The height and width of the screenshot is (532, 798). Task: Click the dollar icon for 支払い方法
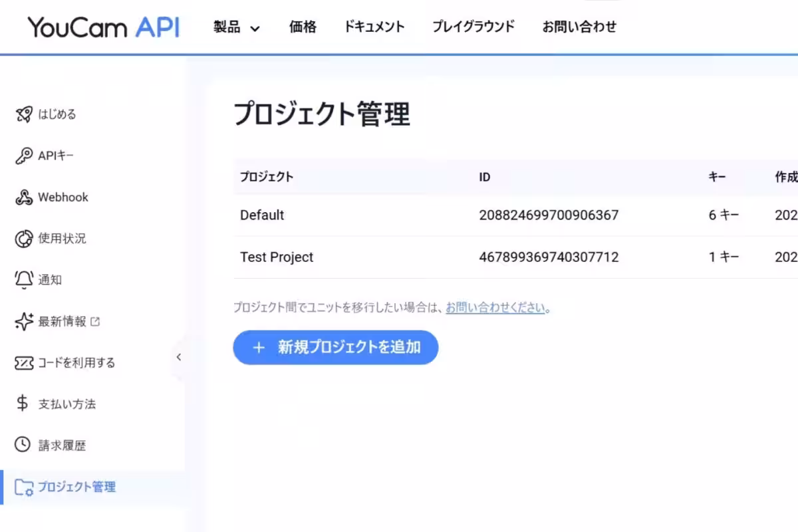[23, 404]
